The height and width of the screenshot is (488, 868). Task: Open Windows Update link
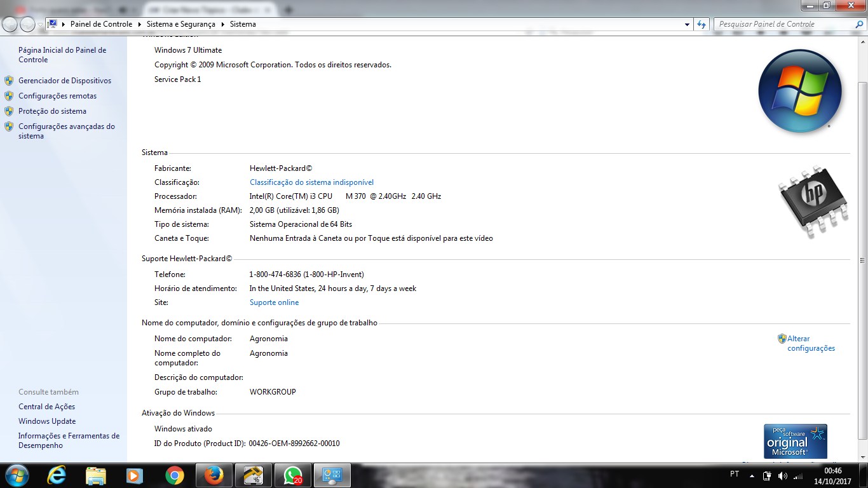click(x=47, y=421)
